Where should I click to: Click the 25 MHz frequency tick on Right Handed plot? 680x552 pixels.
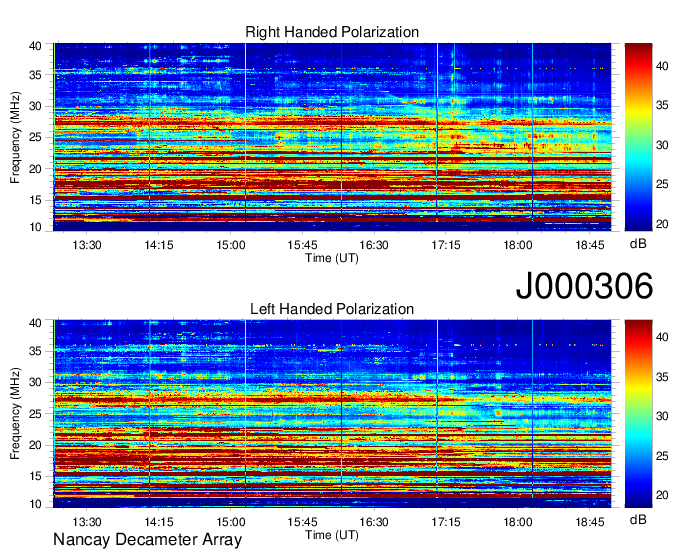click(x=35, y=137)
